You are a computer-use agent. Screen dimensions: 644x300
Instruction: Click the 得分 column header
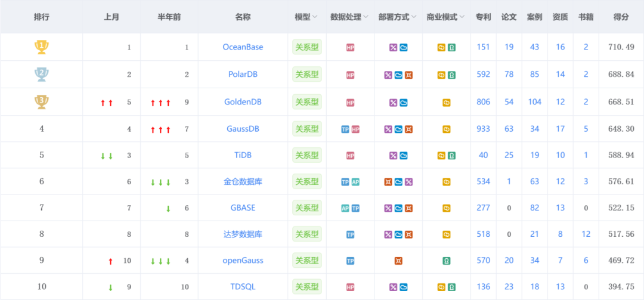click(621, 17)
